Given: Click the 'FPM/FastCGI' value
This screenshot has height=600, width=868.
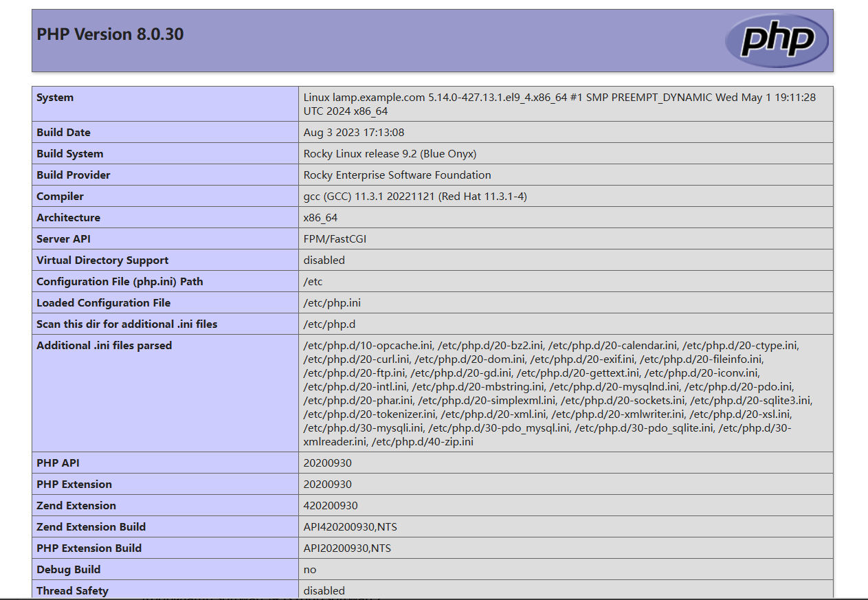Looking at the screenshot, I should tap(334, 239).
